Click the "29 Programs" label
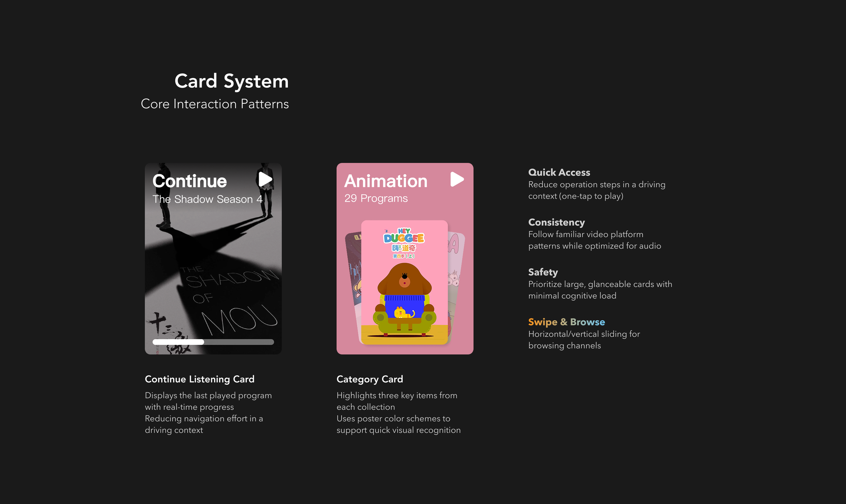This screenshot has height=504, width=846. 376,198
